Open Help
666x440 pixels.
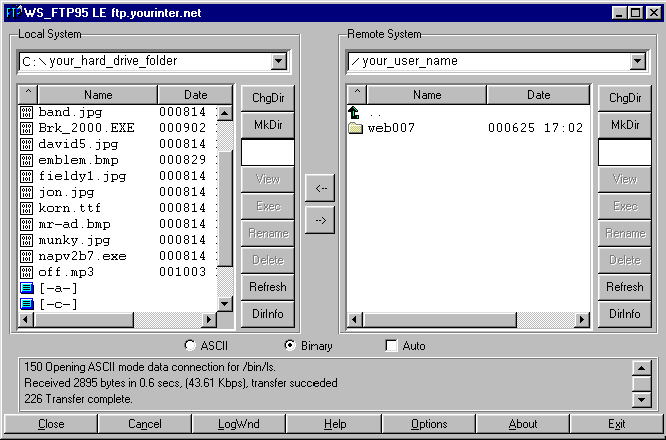click(x=335, y=424)
